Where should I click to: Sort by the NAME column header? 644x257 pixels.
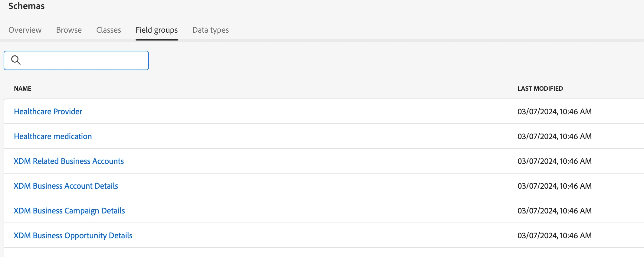click(23, 89)
